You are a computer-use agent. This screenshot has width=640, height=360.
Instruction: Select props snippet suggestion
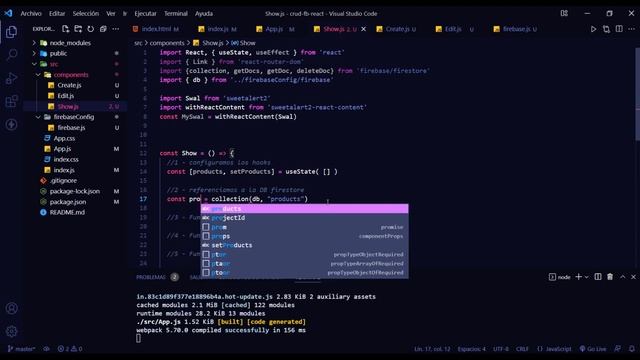pyautogui.click(x=304, y=236)
